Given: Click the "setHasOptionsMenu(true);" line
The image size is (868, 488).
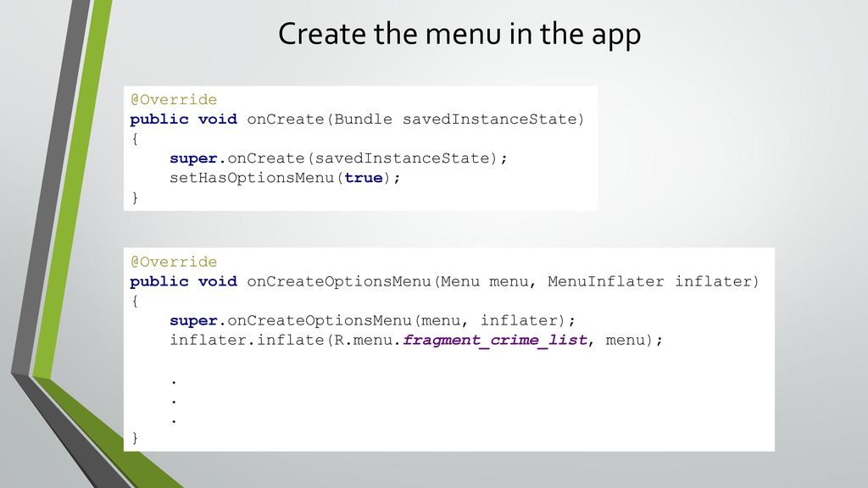Looking at the screenshot, I should point(285,178).
